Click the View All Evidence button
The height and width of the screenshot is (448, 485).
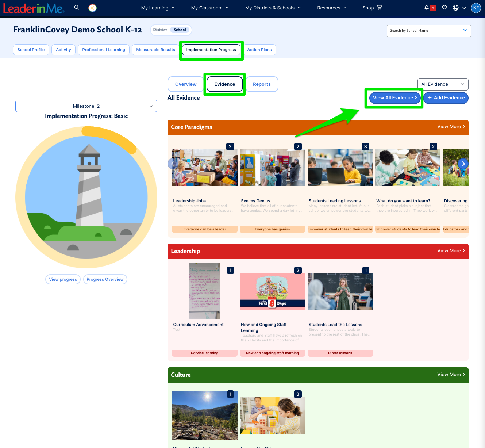(x=394, y=98)
